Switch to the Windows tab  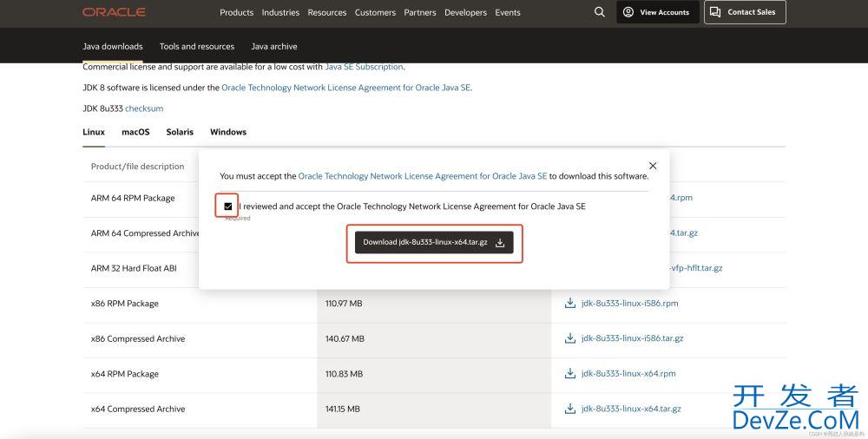(228, 132)
